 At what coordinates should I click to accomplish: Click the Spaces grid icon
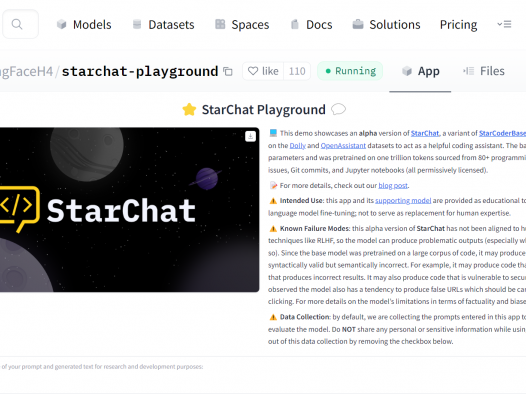(220, 24)
